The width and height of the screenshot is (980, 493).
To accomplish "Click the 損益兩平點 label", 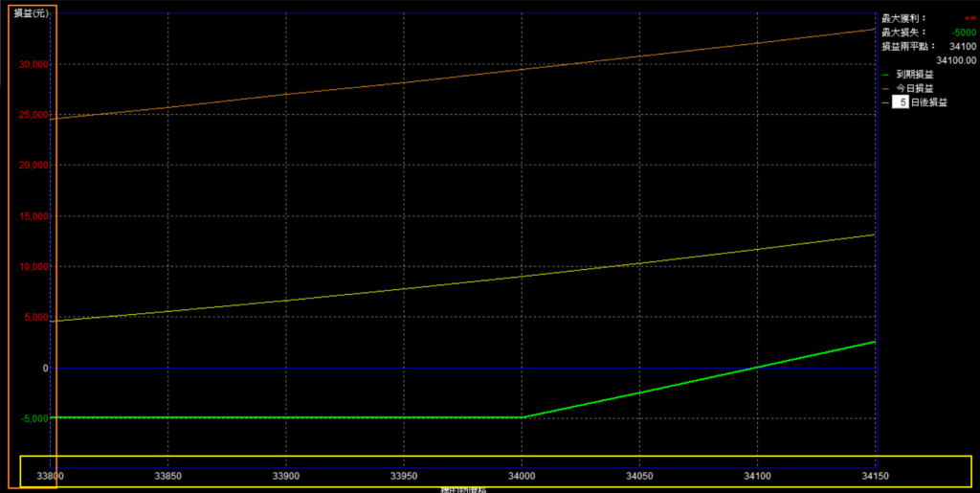I will [907, 46].
